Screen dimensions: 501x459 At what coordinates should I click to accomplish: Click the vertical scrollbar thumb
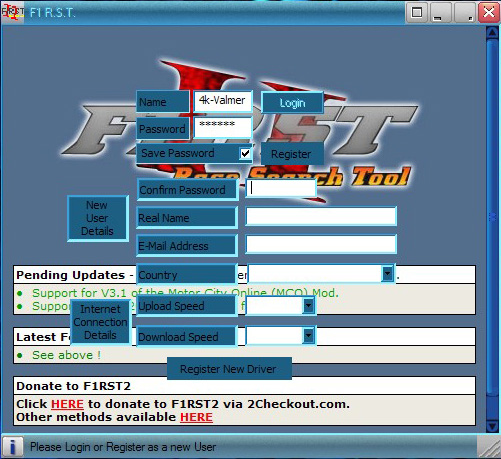click(x=493, y=217)
